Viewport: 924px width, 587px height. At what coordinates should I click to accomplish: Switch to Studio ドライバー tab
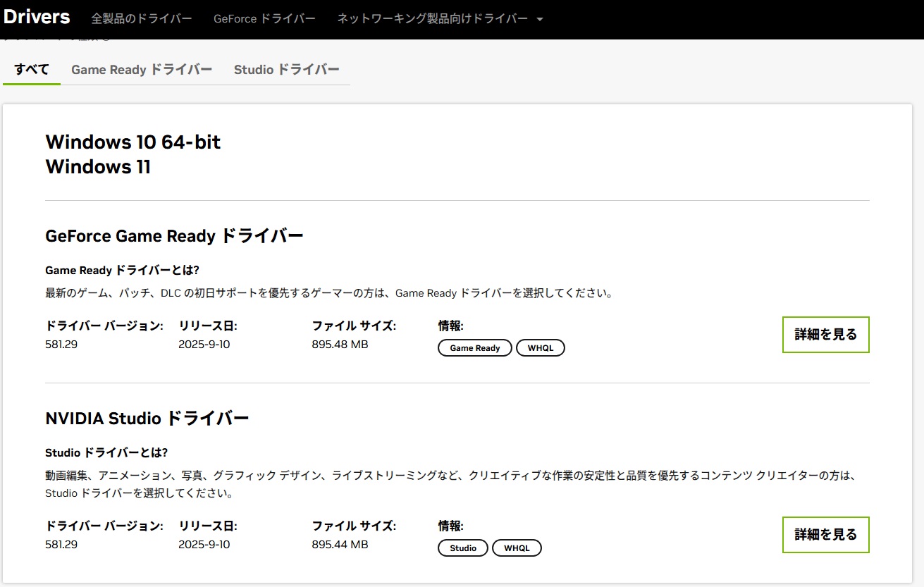(287, 69)
